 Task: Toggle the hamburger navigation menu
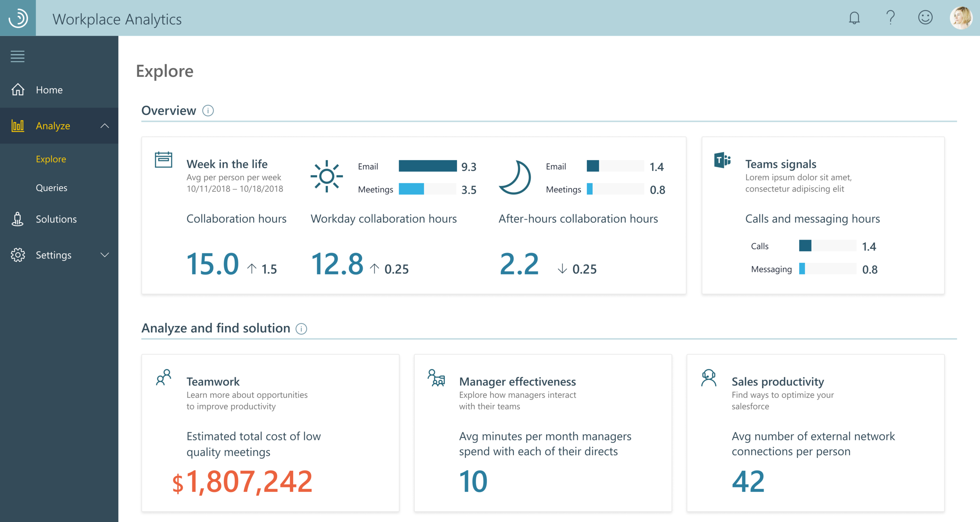[x=18, y=56]
